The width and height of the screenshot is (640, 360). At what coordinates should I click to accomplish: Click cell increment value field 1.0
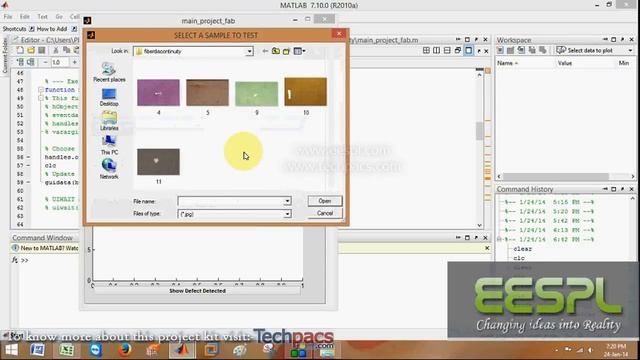[59, 62]
